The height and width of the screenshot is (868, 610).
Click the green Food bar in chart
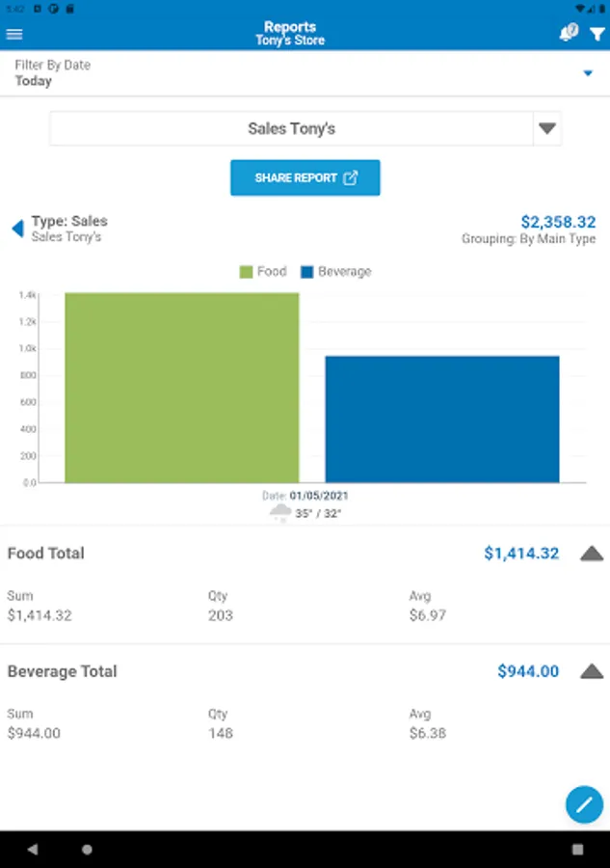click(181, 386)
